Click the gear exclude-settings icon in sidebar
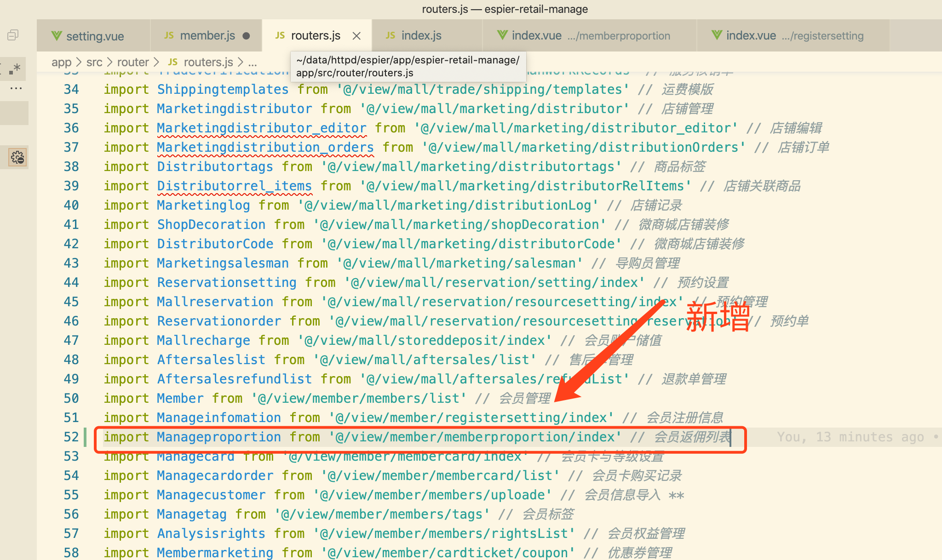942x560 pixels. (x=17, y=158)
